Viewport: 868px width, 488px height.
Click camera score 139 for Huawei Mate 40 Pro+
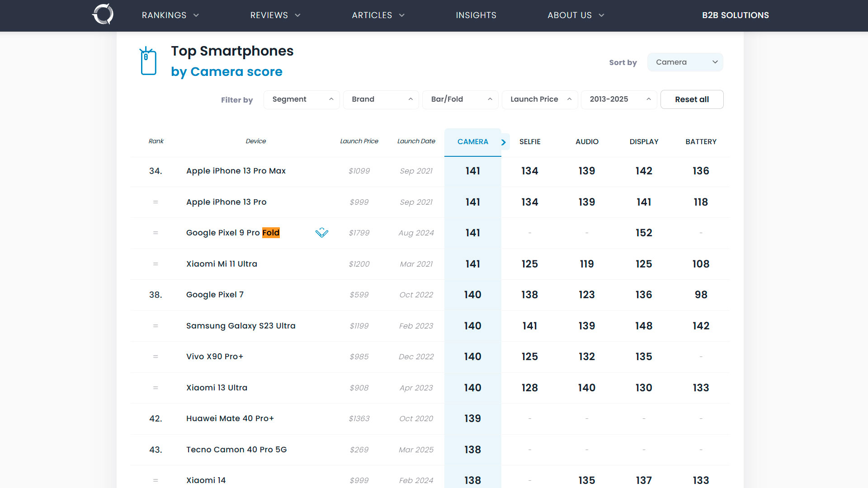pos(472,418)
